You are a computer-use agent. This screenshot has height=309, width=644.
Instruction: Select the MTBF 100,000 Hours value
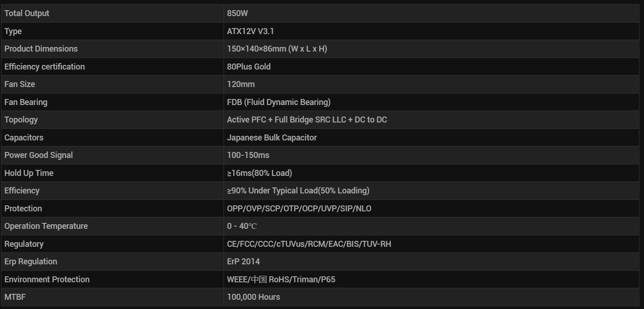(x=253, y=297)
